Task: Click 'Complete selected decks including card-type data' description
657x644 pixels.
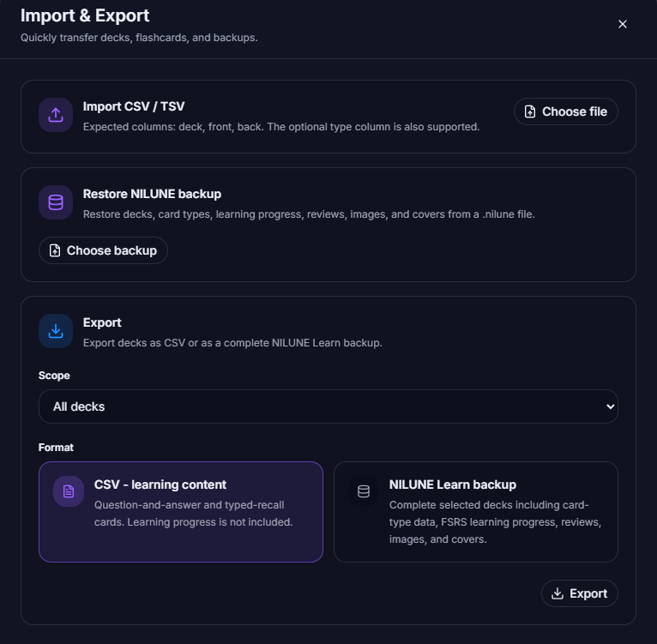Action: pos(495,522)
